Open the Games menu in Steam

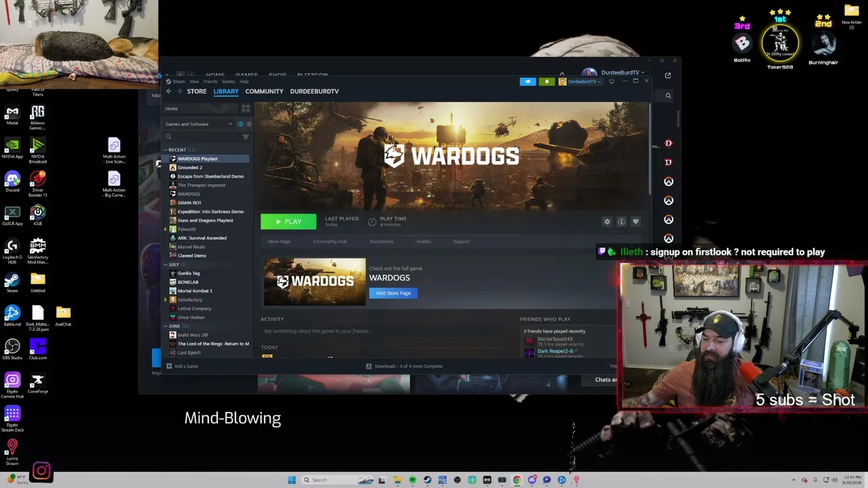(x=229, y=81)
